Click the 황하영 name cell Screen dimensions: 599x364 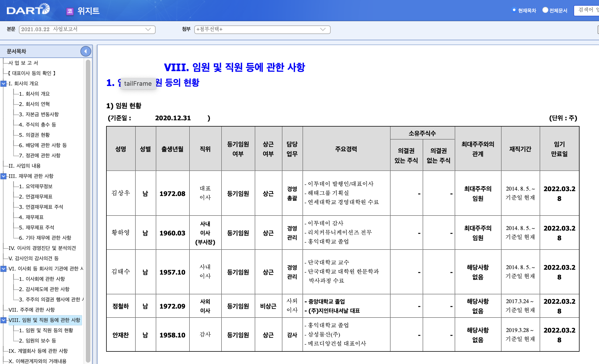[121, 233]
